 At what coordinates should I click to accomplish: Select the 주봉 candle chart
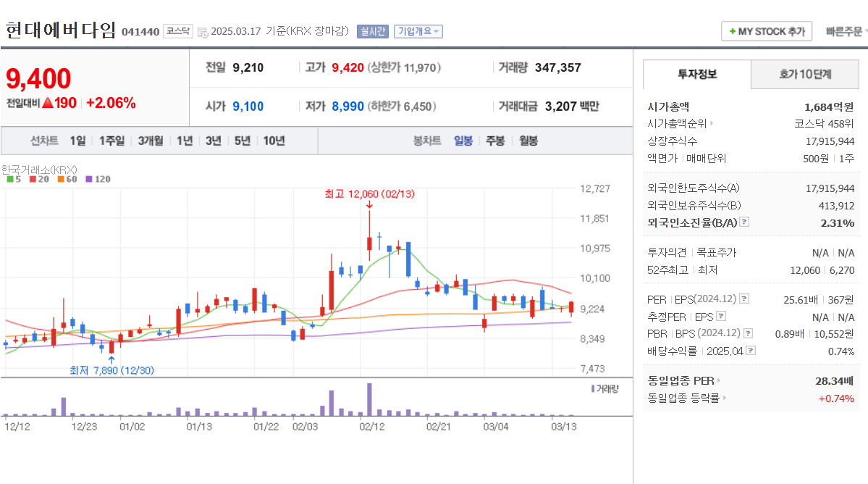(495, 141)
